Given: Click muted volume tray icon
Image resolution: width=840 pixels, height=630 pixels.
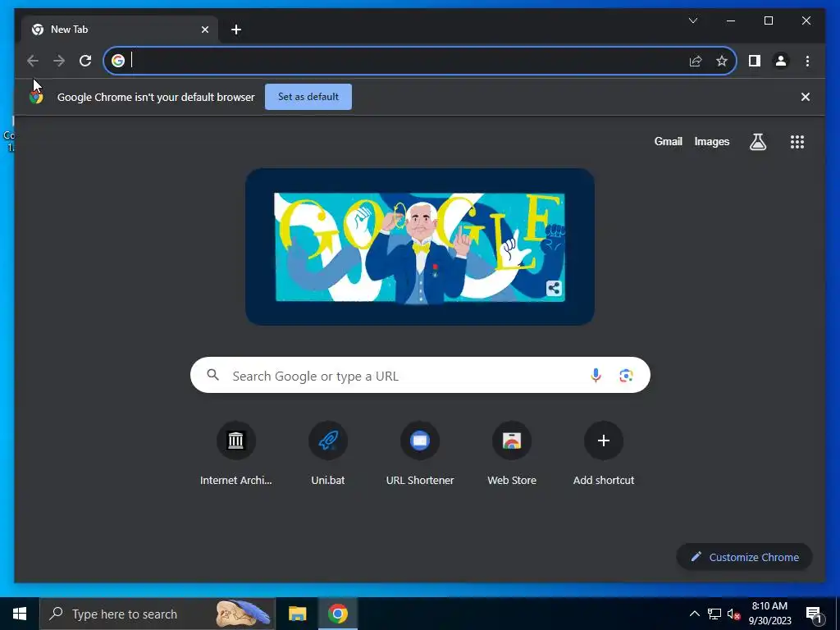Looking at the screenshot, I should [x=733, y=614].
